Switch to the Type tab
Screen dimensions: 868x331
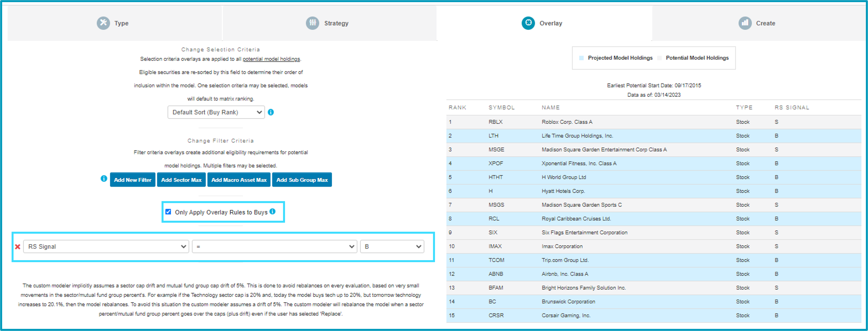(x=115, y=23)
